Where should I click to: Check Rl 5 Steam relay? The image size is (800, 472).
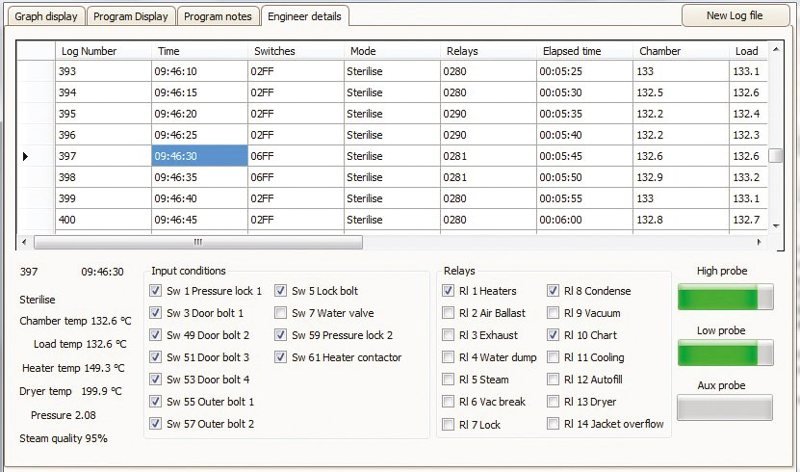pyautogui.click(x=448, y=379)
